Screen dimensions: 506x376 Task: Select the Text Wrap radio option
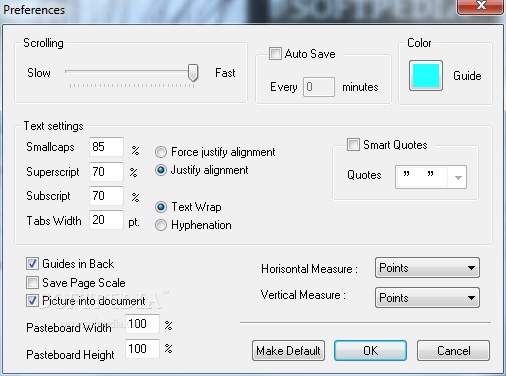(161, 207)
